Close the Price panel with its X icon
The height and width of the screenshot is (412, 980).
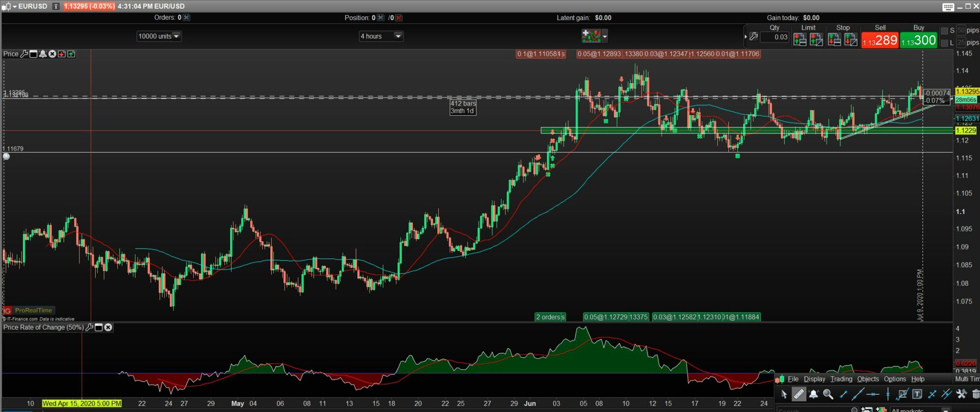pos(52,54)
